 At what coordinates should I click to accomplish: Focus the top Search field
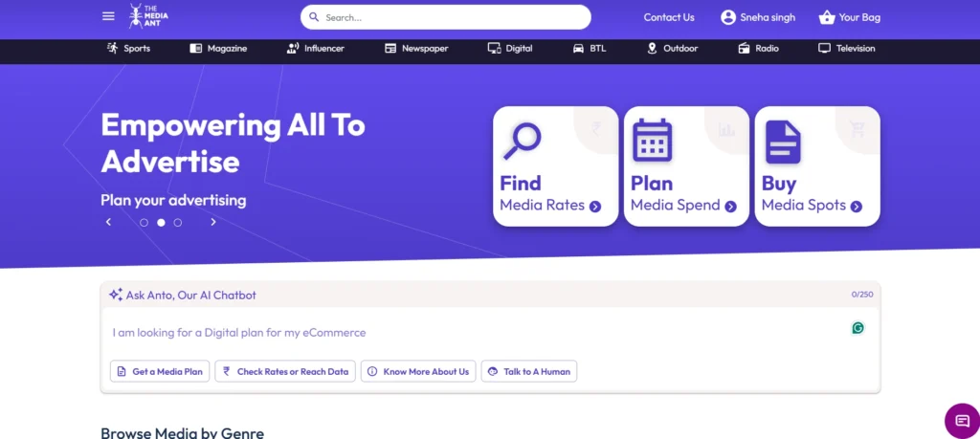[446, 17]
